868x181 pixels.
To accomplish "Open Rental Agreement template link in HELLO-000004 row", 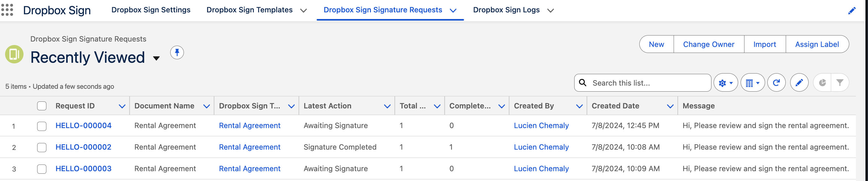I will click(250, 126).
